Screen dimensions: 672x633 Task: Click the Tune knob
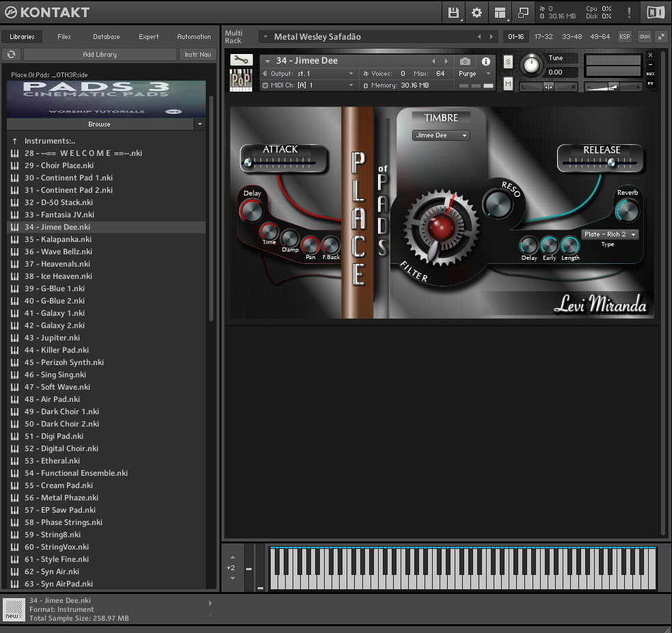point(531,65)
